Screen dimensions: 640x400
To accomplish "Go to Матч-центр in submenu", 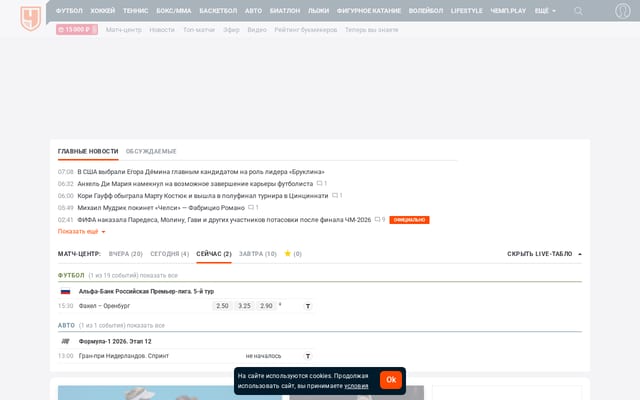I will pyautogui.click(x=124, y=30).
